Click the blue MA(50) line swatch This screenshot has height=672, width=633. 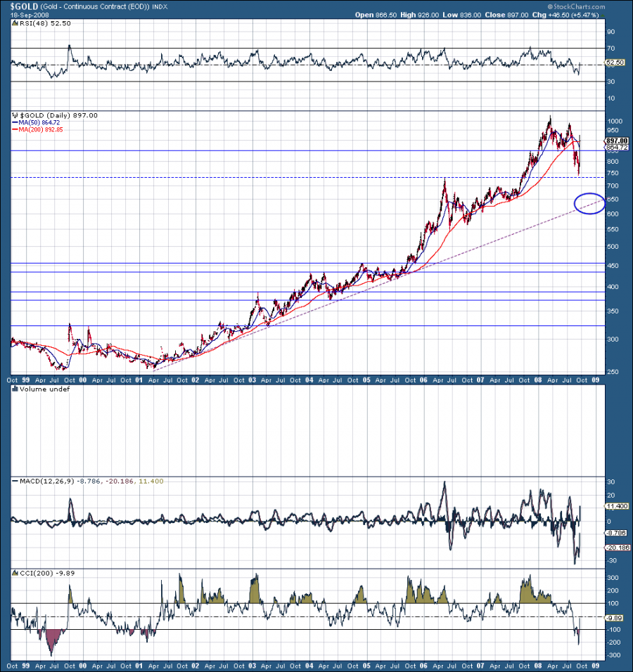15,122
